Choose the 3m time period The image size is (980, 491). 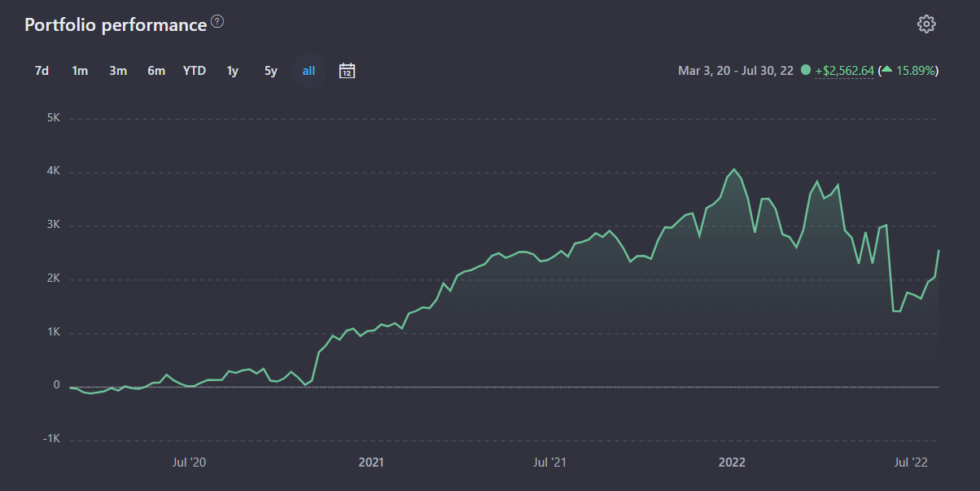click(118, 71)
